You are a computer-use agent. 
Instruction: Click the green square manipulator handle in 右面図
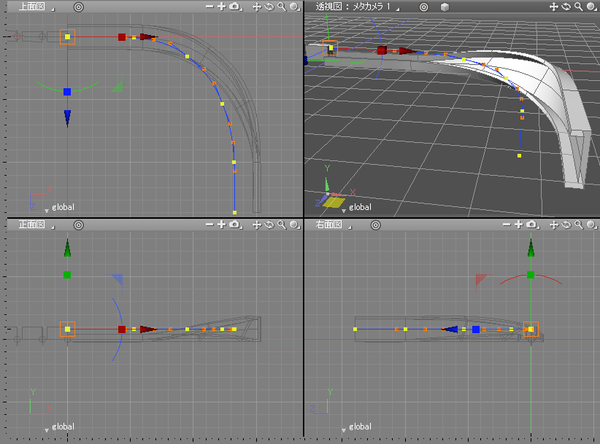[531, 275]
